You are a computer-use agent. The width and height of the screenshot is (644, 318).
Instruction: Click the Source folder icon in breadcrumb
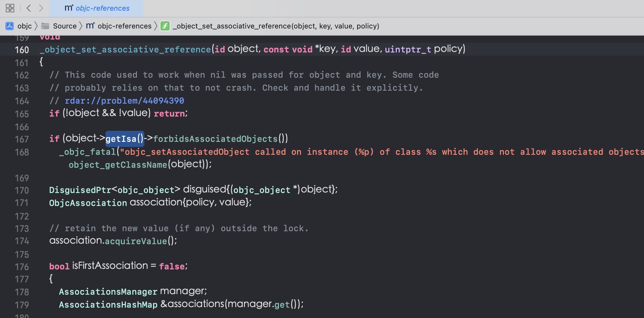[45, 26]
